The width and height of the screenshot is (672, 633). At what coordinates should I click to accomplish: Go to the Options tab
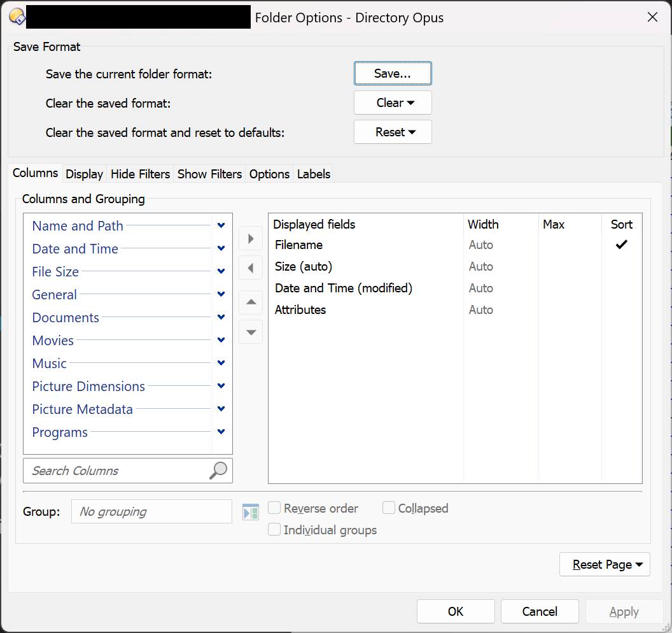point(270,174)
